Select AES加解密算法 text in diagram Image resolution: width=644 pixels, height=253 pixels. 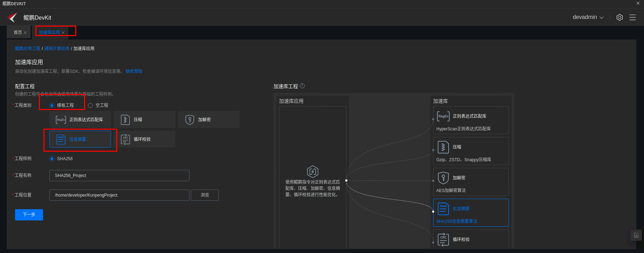point(451,191)
